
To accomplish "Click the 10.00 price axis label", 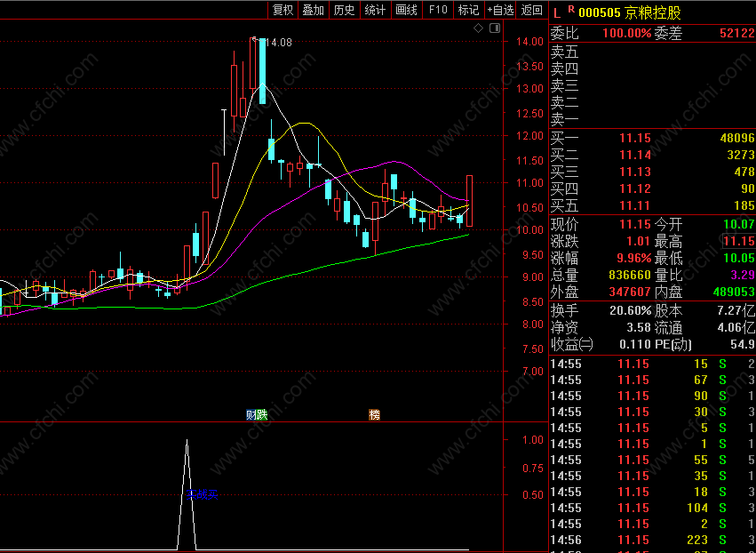I will (x=529, y=230).
